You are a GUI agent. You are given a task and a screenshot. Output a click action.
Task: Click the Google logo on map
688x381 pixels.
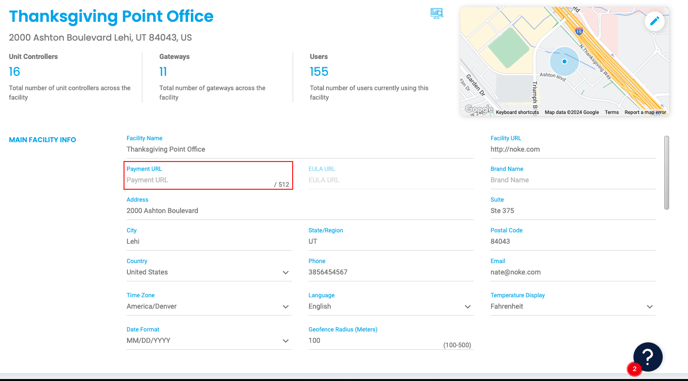click(478, 109)
